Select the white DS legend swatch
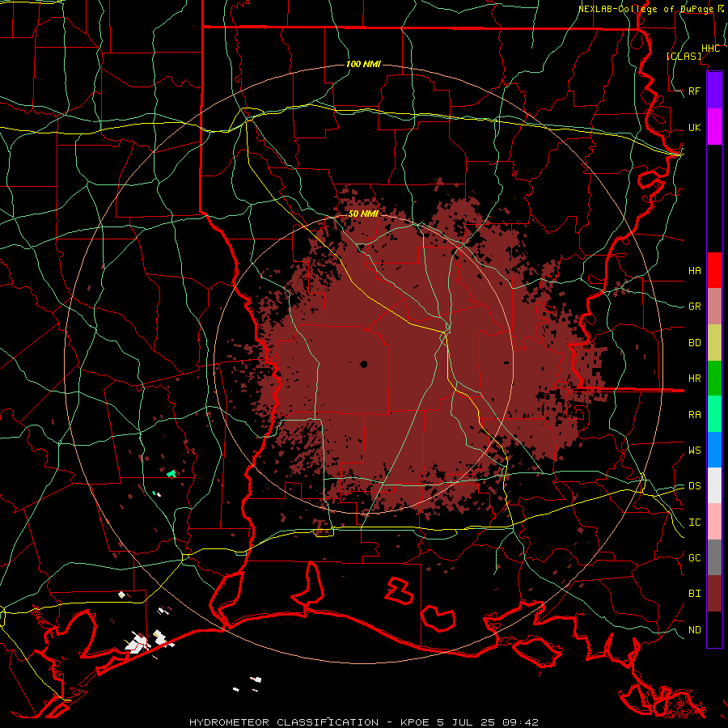 (x=714, y=485)
